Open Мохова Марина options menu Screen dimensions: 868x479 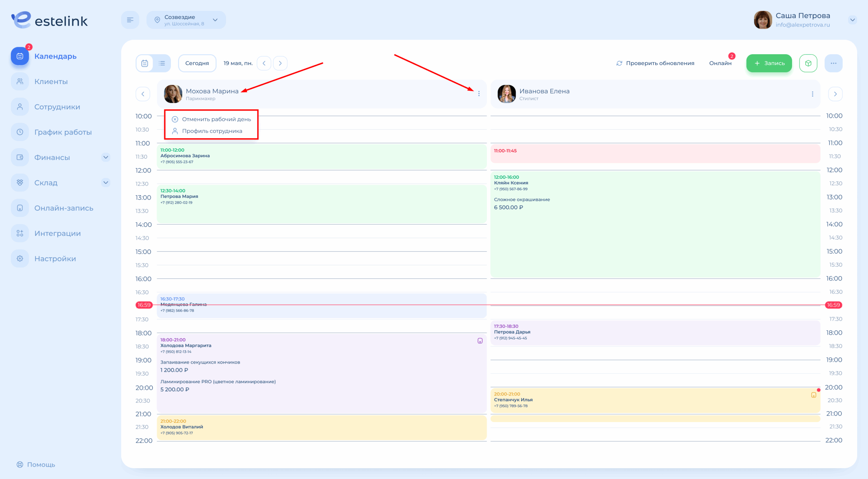point(479,94)
